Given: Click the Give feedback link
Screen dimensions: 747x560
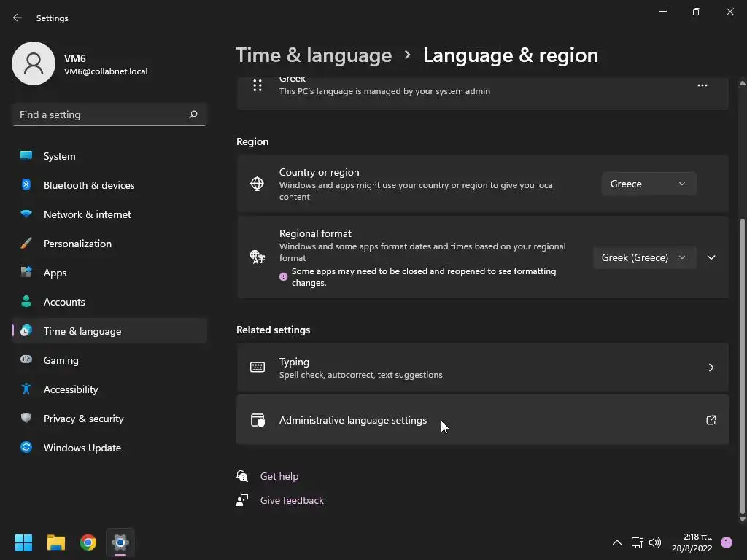Looking at the screenshot, I should click(292, 500).
